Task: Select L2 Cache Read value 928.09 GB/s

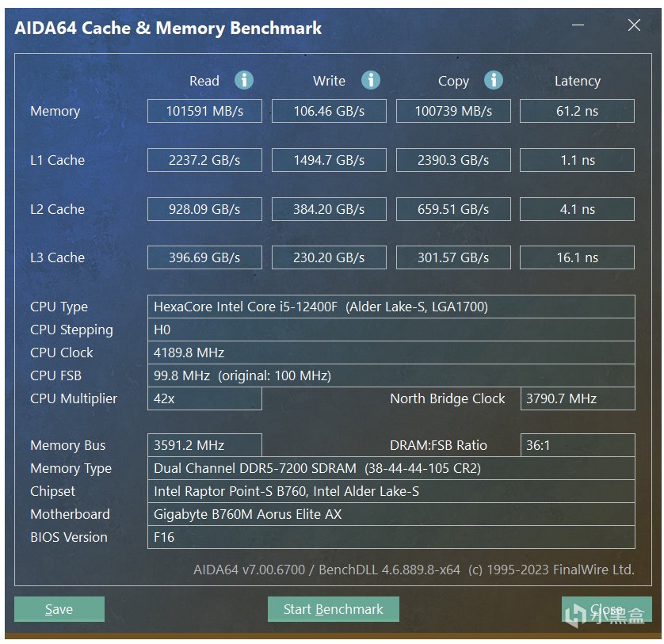Action: (204, 209)
